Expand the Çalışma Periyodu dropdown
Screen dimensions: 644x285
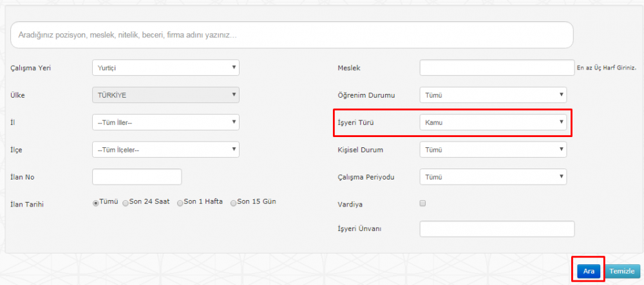tap(493, 177)
